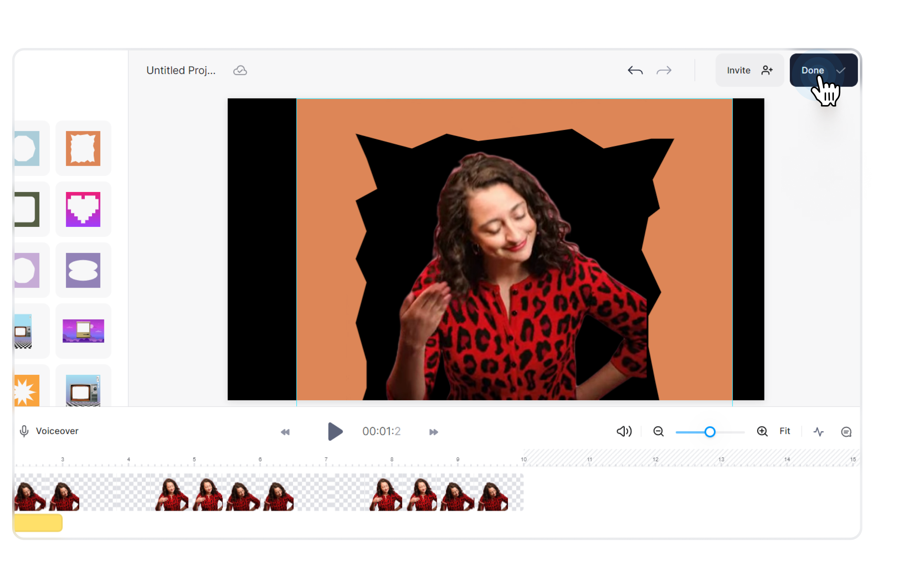Toggle the audio waveform icon
Image resolution: width=907 pixels, height=588 pixels.
point(818,432)
